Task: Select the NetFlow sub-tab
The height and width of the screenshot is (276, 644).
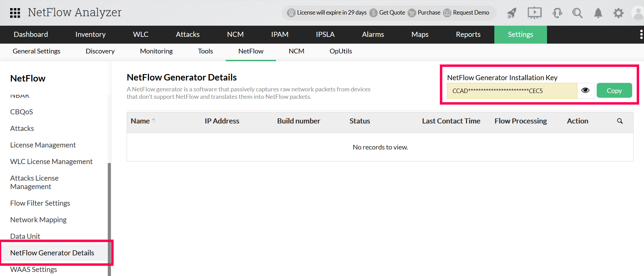Action: pyautogui.click(x=251, y=51)
